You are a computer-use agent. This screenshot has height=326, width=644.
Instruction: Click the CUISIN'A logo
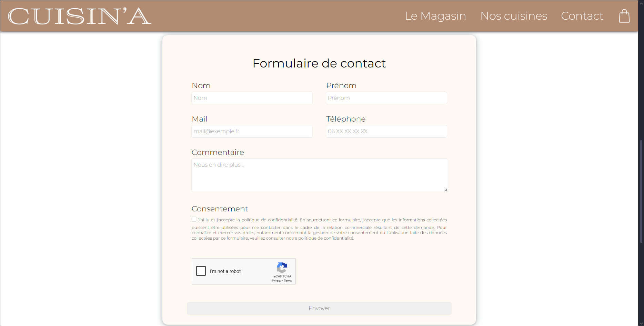[79, 16]
